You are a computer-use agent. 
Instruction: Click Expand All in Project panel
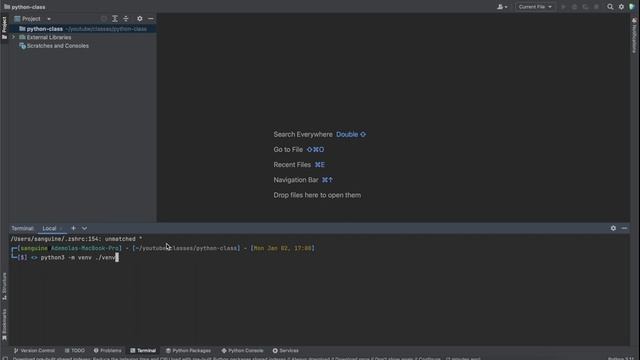point(115,19)
